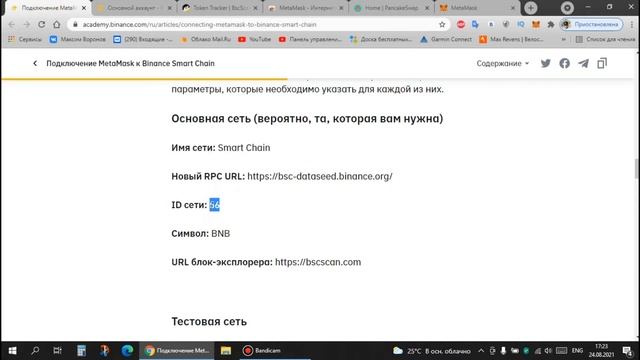This screenshot has height=360, width=640.
Task: Open the IQ extension icon
Action: tap(521, 24)
